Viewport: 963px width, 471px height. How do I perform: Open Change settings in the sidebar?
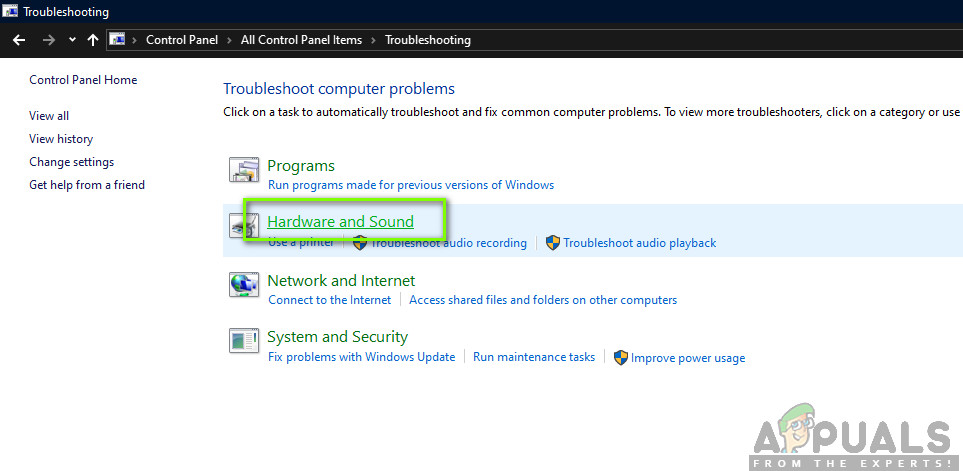(x=71, y=162)
